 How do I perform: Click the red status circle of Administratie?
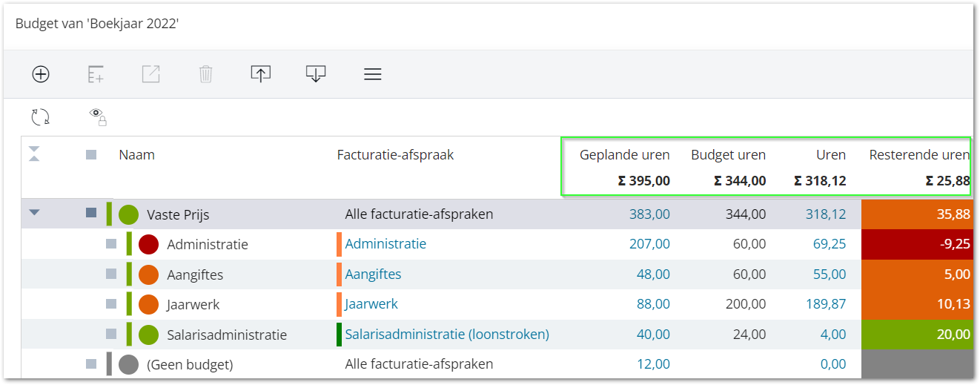click(x=149, y=244)
